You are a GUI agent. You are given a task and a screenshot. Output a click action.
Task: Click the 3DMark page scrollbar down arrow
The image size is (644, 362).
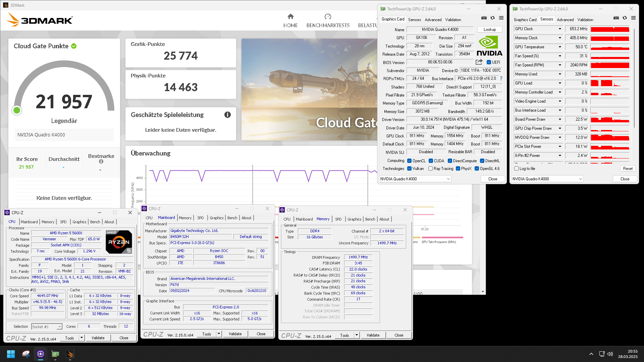point(483,292)
